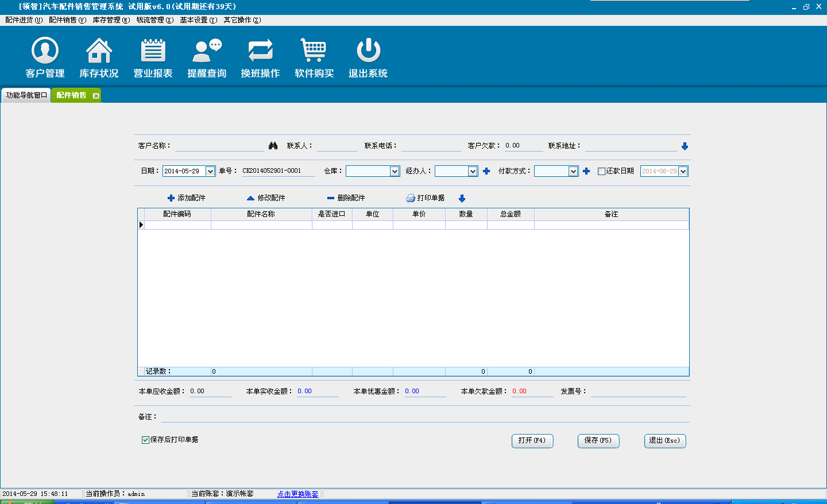
Task: Click the 发票号 invoice number field
Action: (638, 391)
